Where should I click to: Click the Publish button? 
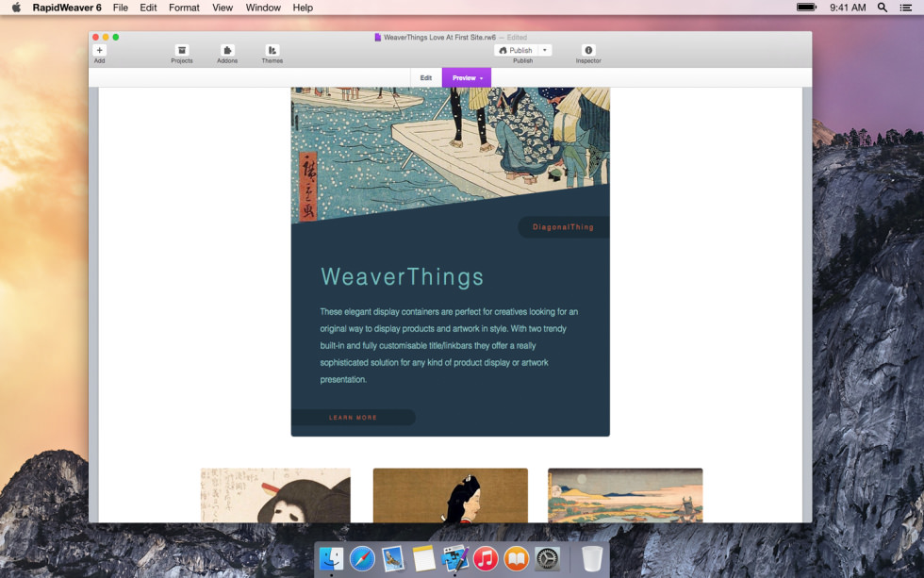click(516, 51)
